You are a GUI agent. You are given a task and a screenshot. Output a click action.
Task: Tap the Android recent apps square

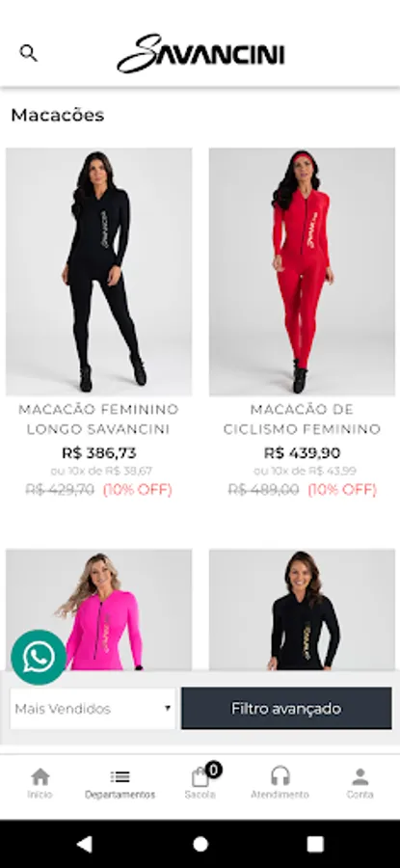pyautogui.click(x=315, y=844)
